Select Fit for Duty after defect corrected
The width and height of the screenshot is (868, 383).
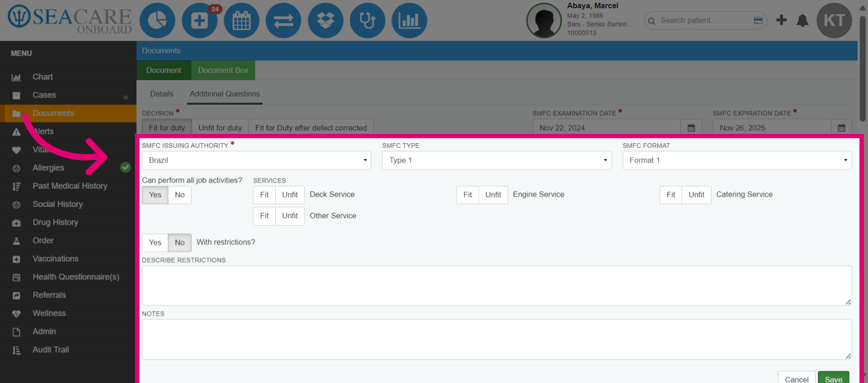(311, 128)
